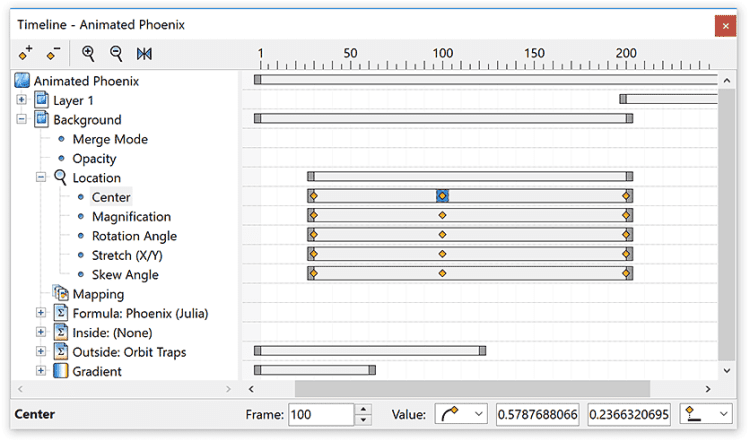Screen dimensions: 750x441
Task: Click the Location magnifier icon
Action: 60,177
